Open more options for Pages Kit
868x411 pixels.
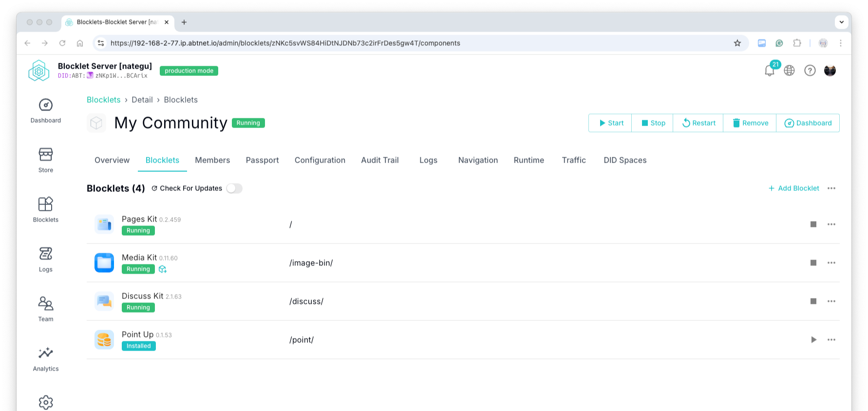click(831, 224)
